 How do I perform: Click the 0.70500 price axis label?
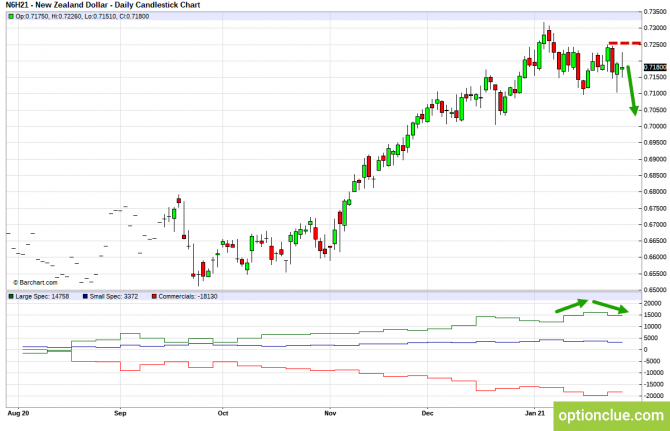click(655, 110)
